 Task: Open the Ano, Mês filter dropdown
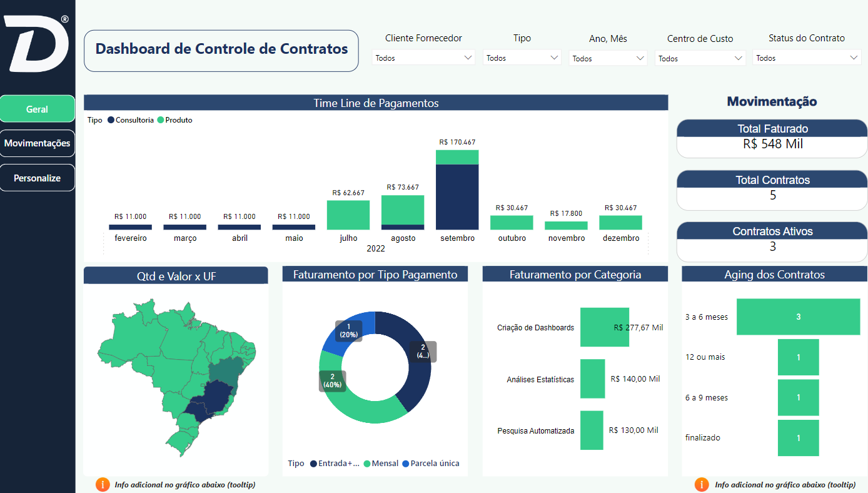(607, 59)
